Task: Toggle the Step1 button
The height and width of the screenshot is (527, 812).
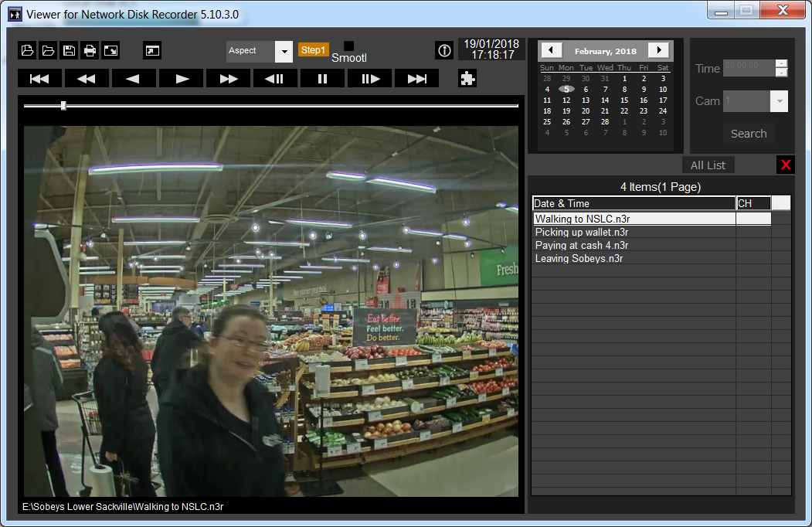Action: pyautogui.click(x=313, y=49)
